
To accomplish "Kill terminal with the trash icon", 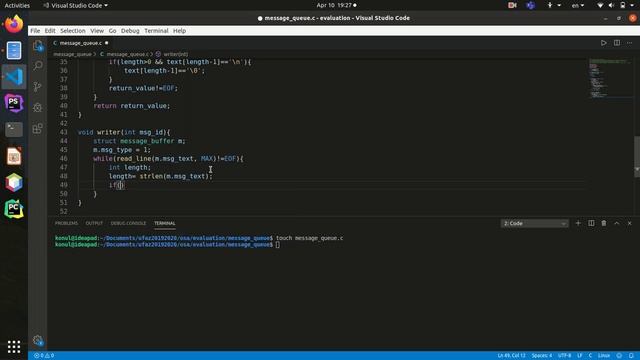I will tap(604, 223).
